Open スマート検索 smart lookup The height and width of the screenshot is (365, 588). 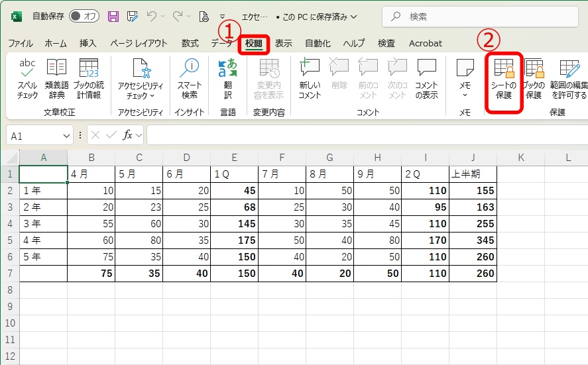(190, 78)
